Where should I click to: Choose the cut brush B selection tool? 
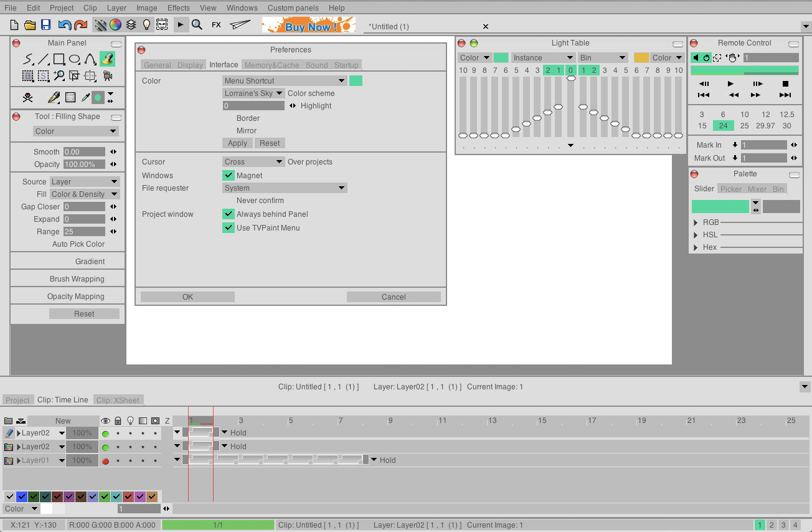(x=28, y=76)
